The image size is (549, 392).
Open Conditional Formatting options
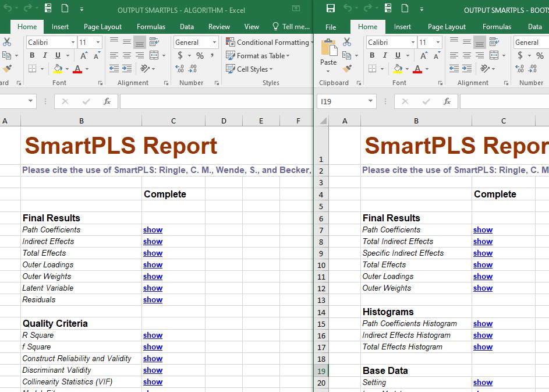point(268,42)
